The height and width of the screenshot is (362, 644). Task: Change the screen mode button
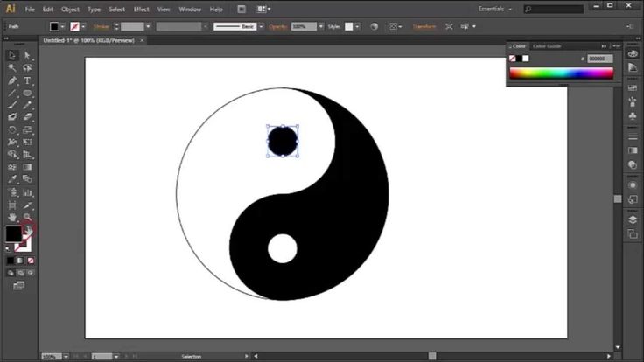tap(19, 286)
